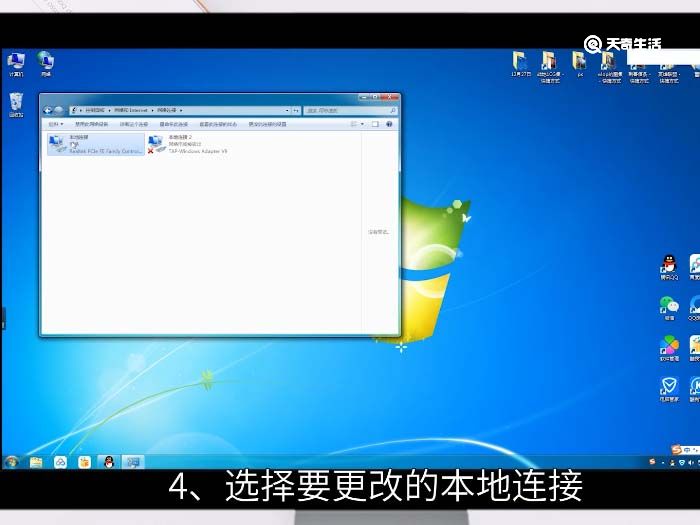Open the Baidu cloud taskbar icon
The image size is (700, 525).
coord(60,462)
